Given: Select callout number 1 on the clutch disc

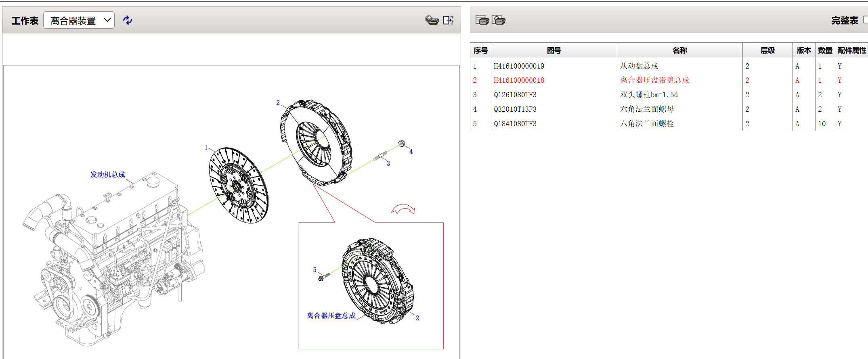Looking at the screenshot, I should click(x=206, y=148).
